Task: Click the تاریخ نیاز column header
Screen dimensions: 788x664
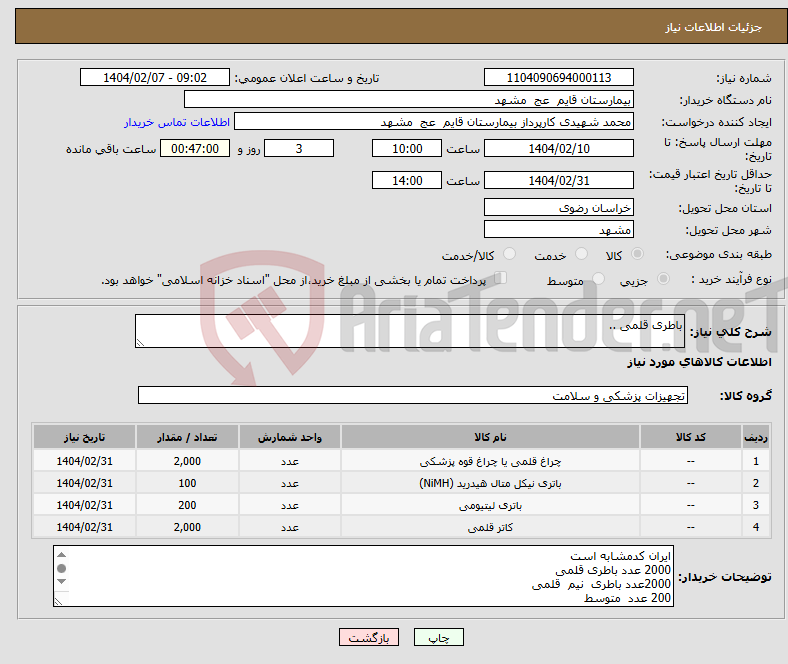Action: pos(84,437)
